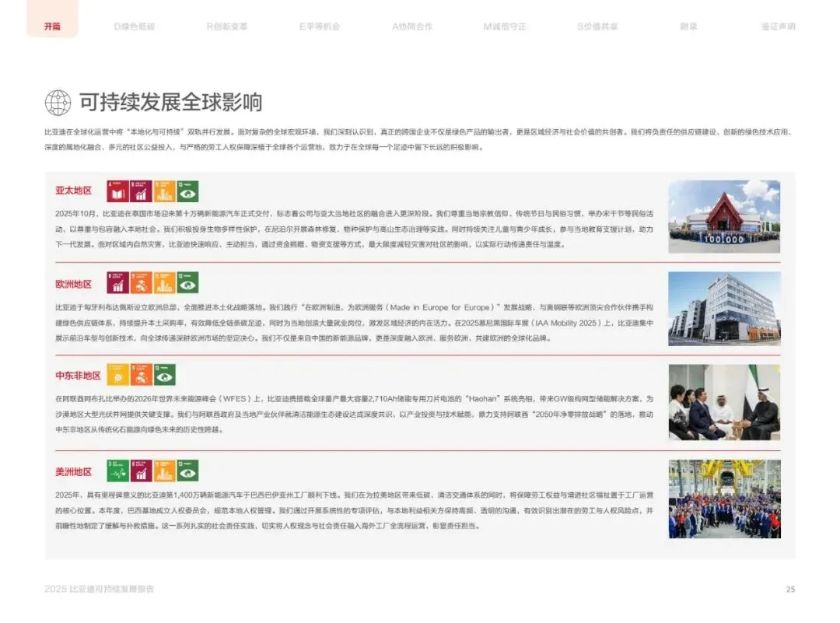Viewport: 840px width, 623px height.
Task: Select SDG 9 industry icon in 欧洲地区 row
Action: [x=141, y=283]
